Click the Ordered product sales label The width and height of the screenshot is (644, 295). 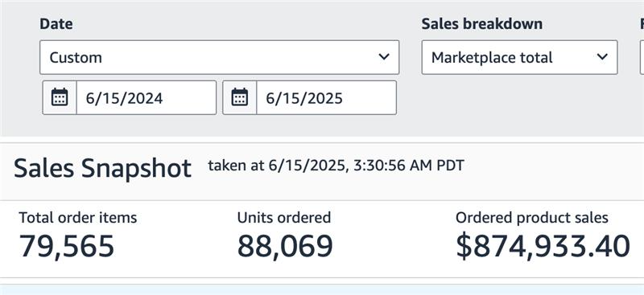click(532, 218)
